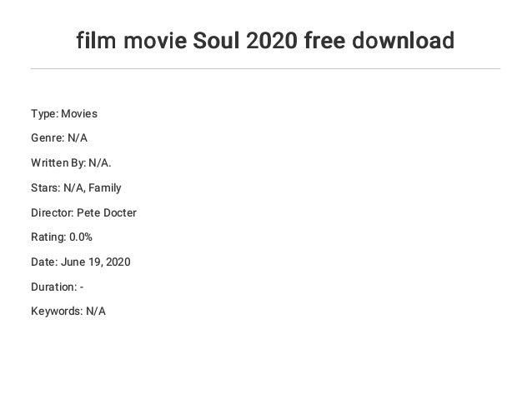The height and width of the screenshot is (399, 532).
Task: Click the word 'download' in the heading
Action: pyautogui.click(x=403, y=40)
